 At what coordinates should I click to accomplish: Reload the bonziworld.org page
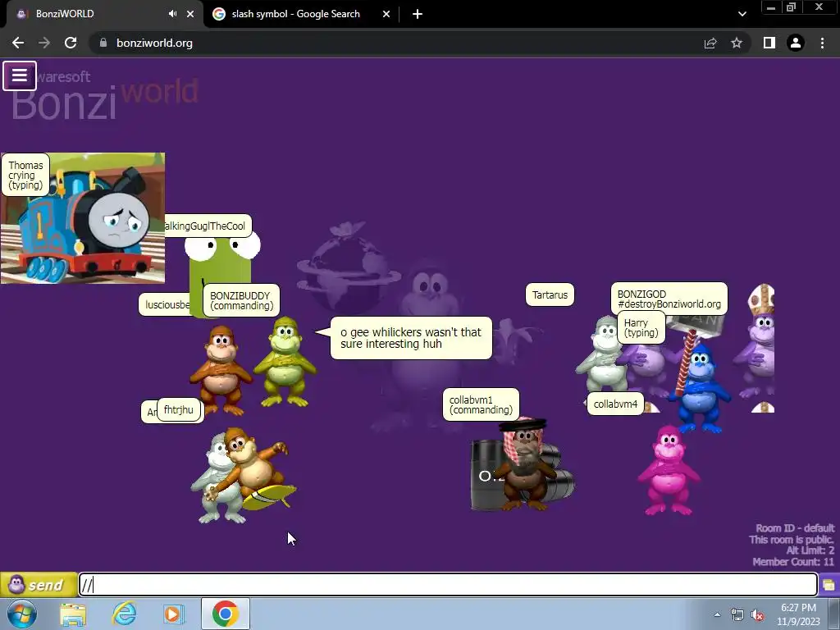pos(71,43)
